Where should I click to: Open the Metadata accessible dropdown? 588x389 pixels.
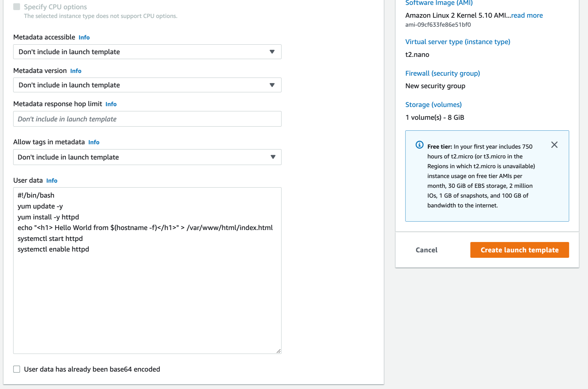point(147,52)
